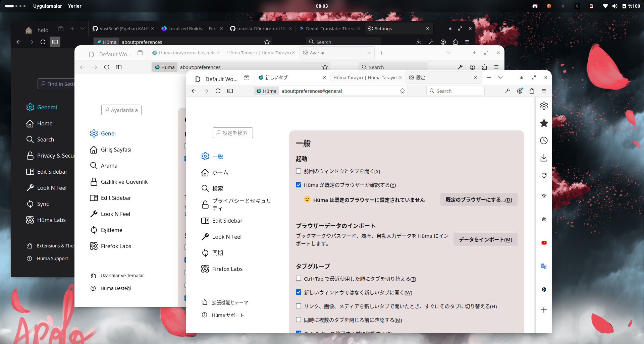Focus the Search box in Japanese window toolbar

[x=455, y=91]
